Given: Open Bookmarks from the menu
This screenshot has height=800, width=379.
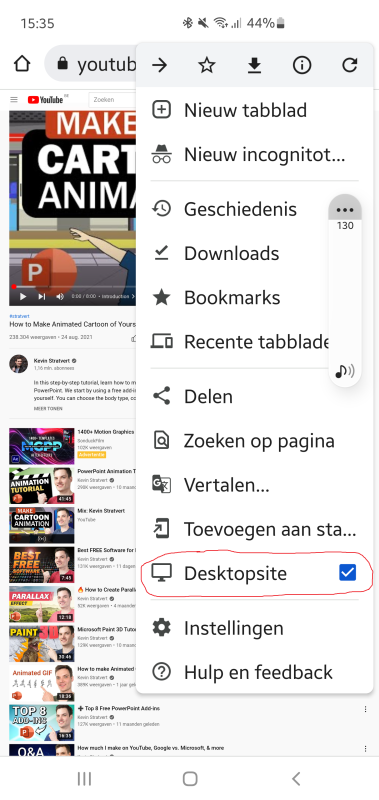Looking at the screenshot, I should (x=232, y=297).
